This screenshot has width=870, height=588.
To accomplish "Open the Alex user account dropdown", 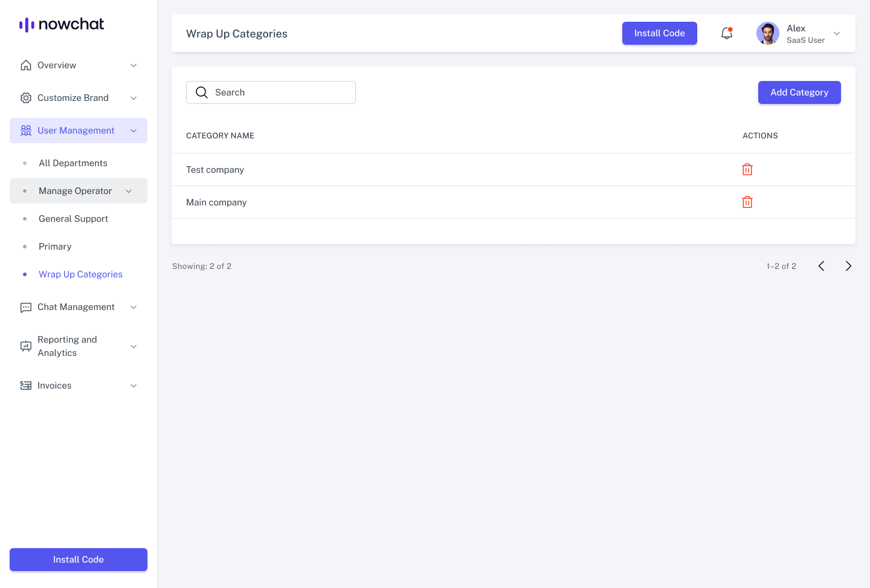I will point(837,34).
